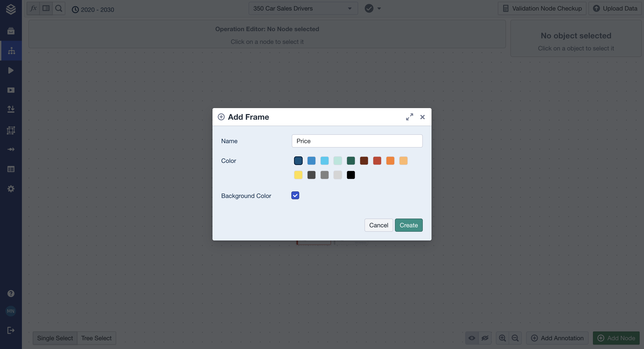Open the 350 Car Sales Drivers dropdown
Viewport: 644px width, 349px height.
point(303,9)
